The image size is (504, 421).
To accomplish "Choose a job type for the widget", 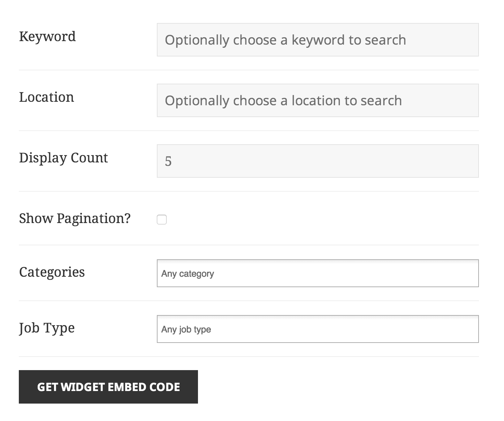I will click(318, 329).
